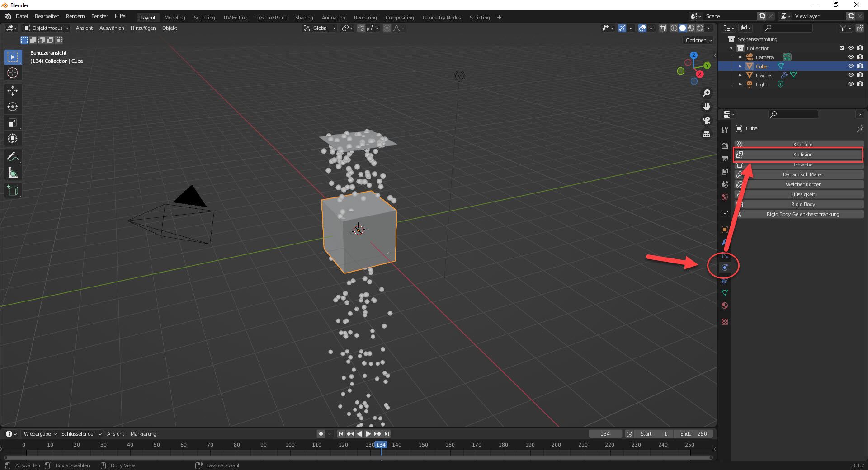Toggle camera view in viewport
868x470 pixels.
pyautogui.click(x=706, y=120)
